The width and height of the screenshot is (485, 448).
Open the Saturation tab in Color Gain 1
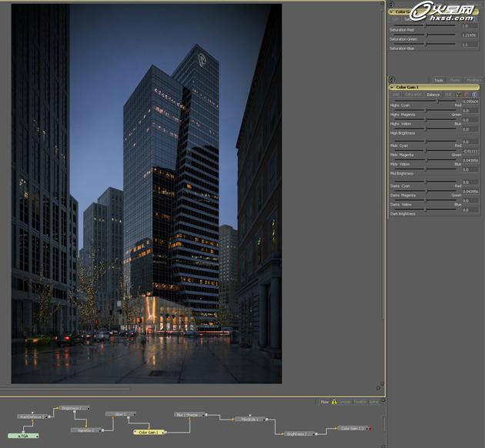pyautogui.click(x=413, y=95)
